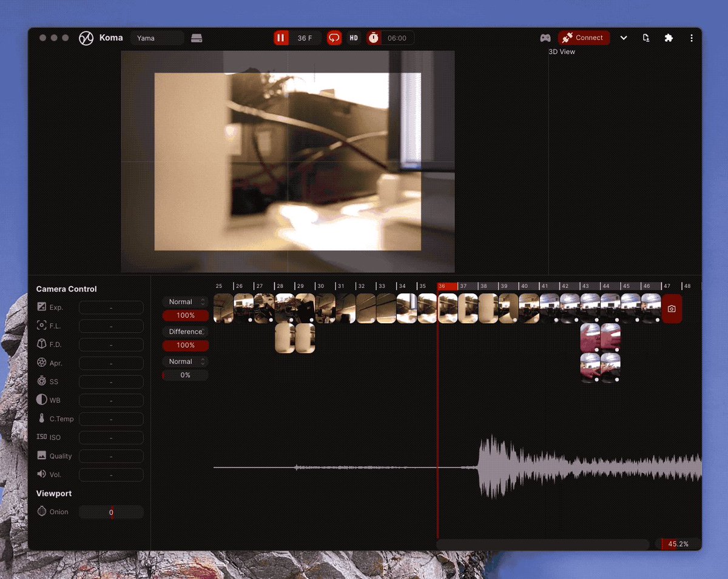Toggle the loop playback icon
Image resolution: width=728 pixels, height=579 pixels.
tap(334, 38)
